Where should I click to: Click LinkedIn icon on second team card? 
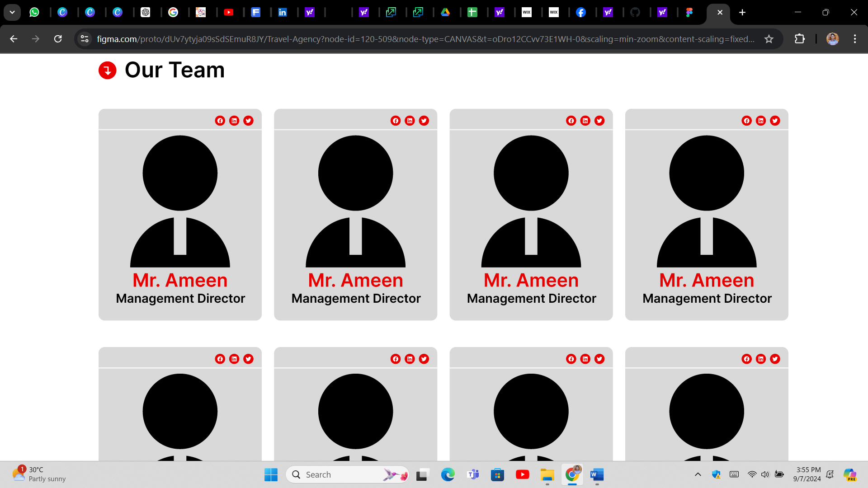410,121
